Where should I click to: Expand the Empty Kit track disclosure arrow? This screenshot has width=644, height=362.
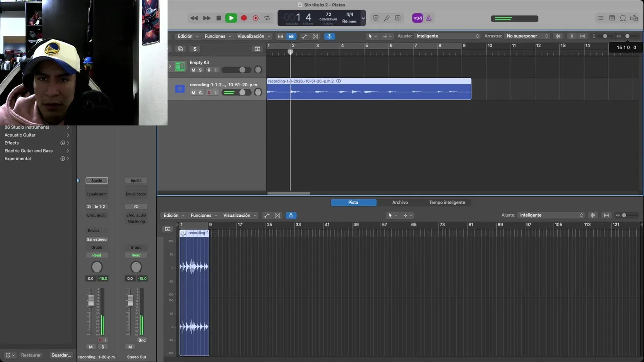[x=170, y=66]
